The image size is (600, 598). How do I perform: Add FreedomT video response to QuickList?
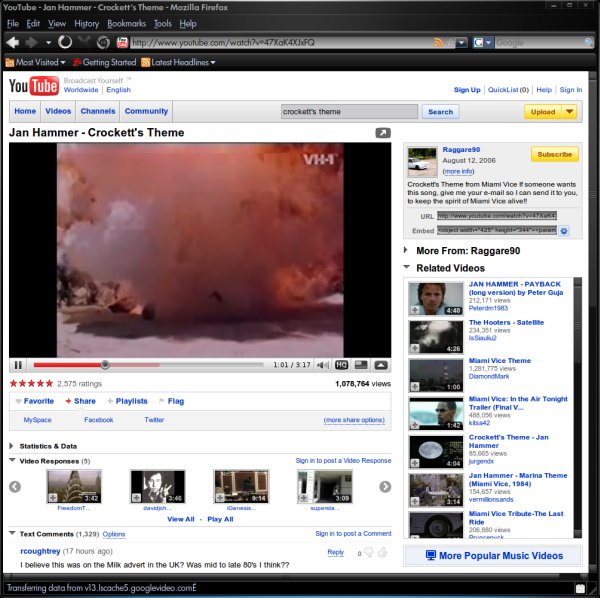point(53,497)
